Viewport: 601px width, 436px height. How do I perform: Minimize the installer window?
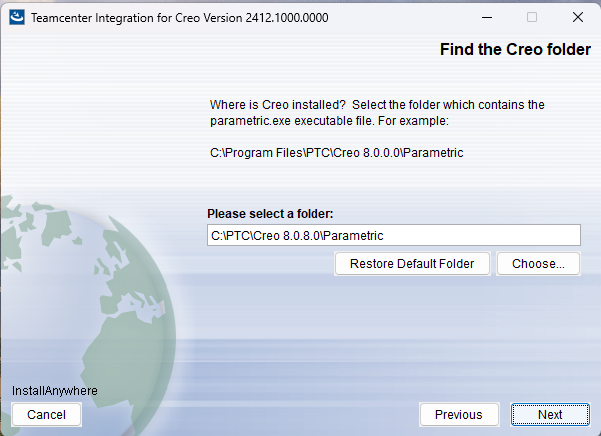[x=487, y=17]
